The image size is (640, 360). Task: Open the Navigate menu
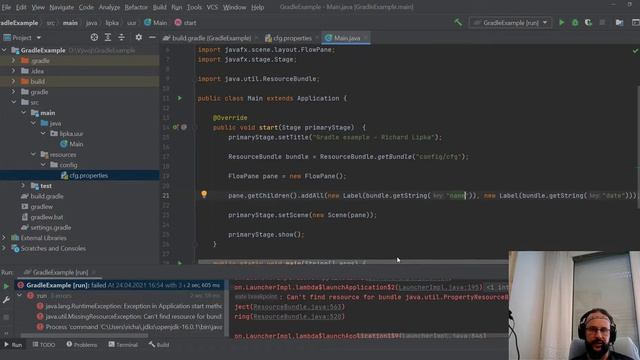[x=62, y=7]
